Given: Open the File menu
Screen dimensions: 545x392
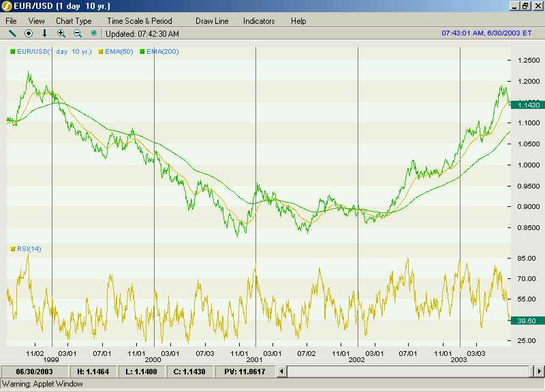Looking at the screenshot, I should (12, 21).
